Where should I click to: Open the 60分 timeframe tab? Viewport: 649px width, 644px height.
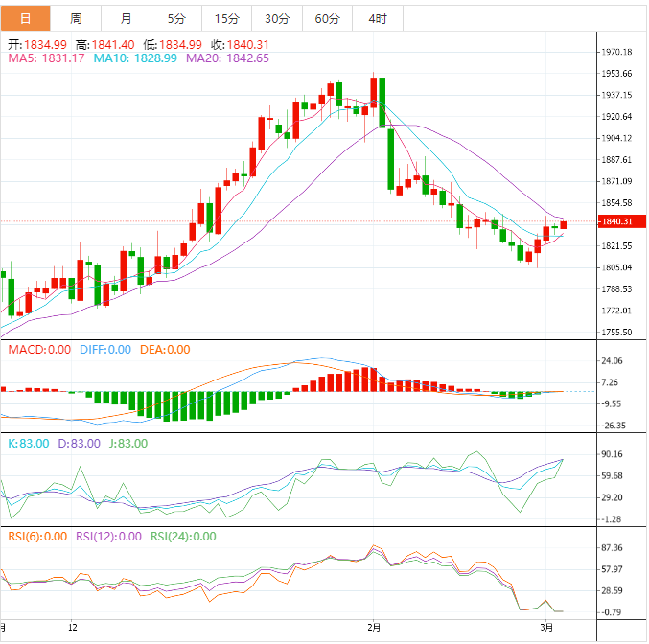pyautogui.click(x=327, y=19)
